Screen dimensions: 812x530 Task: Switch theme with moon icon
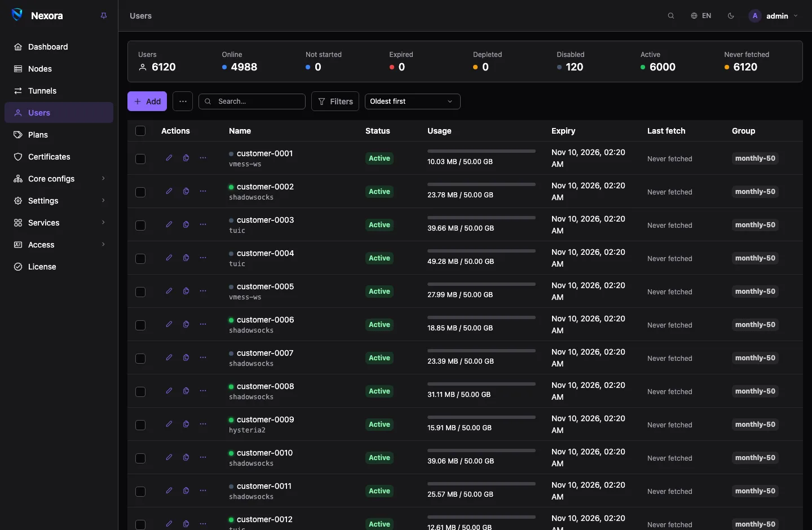(x=731, y=16)
